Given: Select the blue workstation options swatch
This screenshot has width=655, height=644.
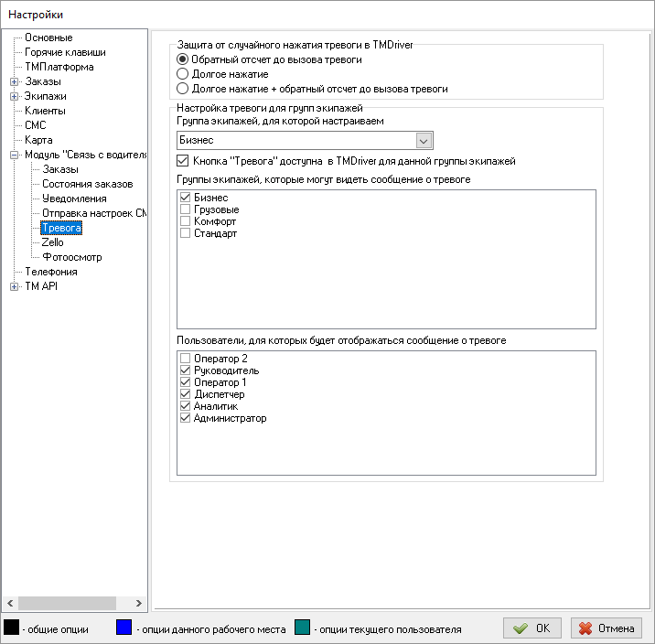Looking at the screenshot, I should pyautogui.click(x=123, y=628).
